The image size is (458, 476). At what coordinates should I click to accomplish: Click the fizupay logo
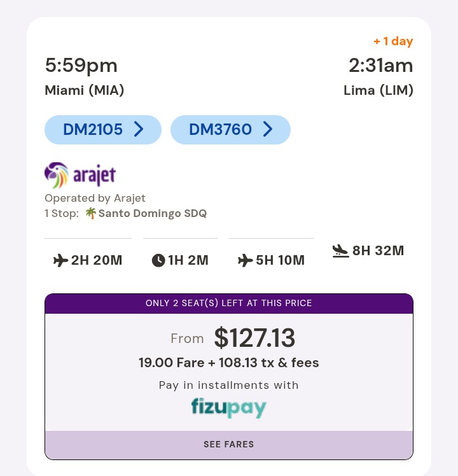(229, 408)
